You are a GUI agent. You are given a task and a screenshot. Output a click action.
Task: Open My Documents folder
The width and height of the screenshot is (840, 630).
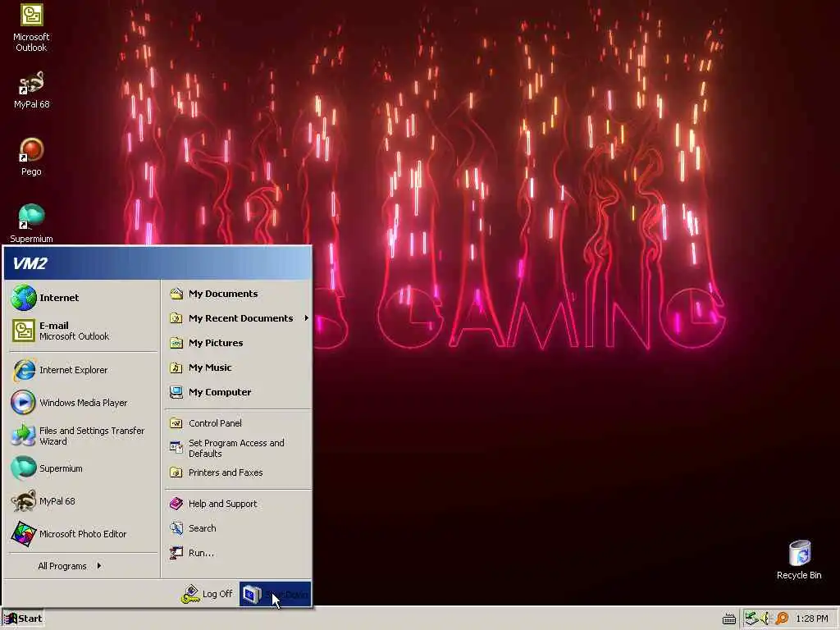(x=237, y=294)
